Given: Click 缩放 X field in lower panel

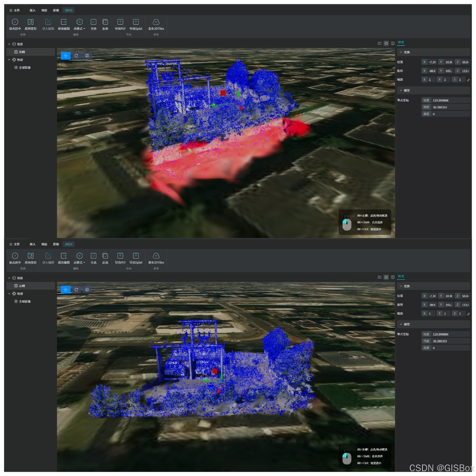Looking at the screenshot, I should coord(429,314).
